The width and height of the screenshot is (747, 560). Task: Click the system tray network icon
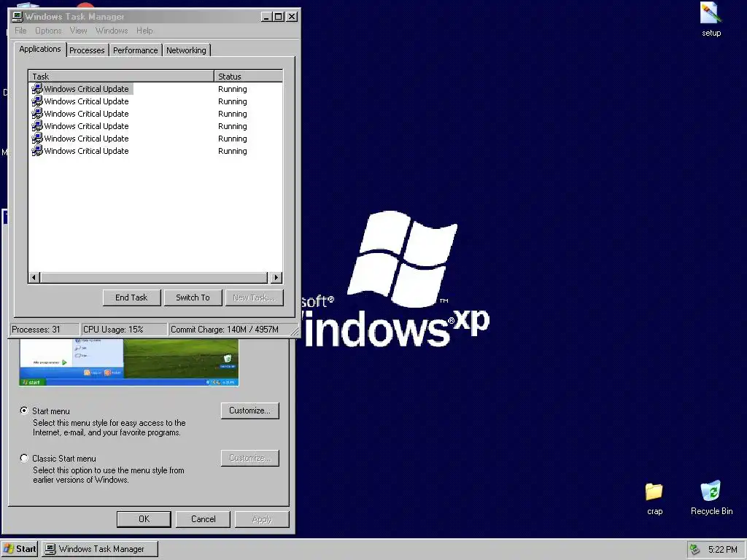[x=695, y=550]
